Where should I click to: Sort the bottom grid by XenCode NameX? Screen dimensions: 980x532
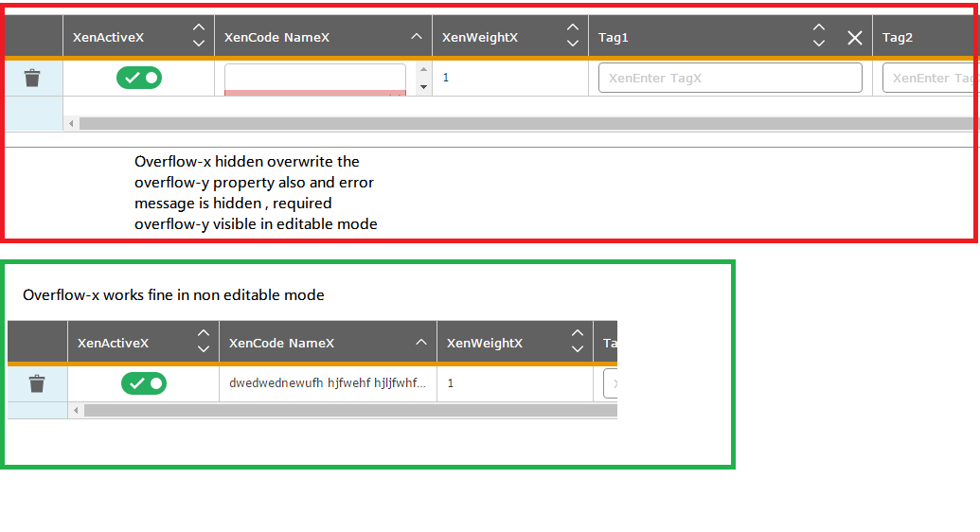pos(421,342)
